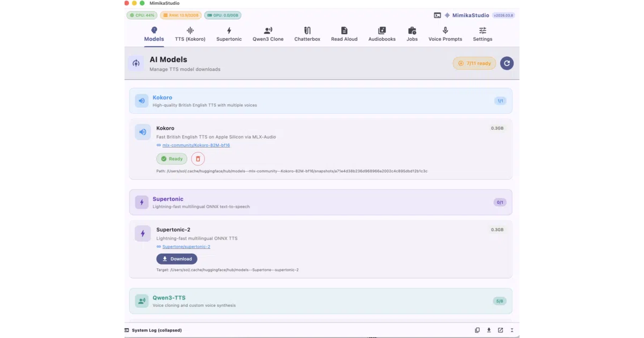Open the Supertone/supertonic-2 link
Screen dimensions: 644x338
click(186, 247)
